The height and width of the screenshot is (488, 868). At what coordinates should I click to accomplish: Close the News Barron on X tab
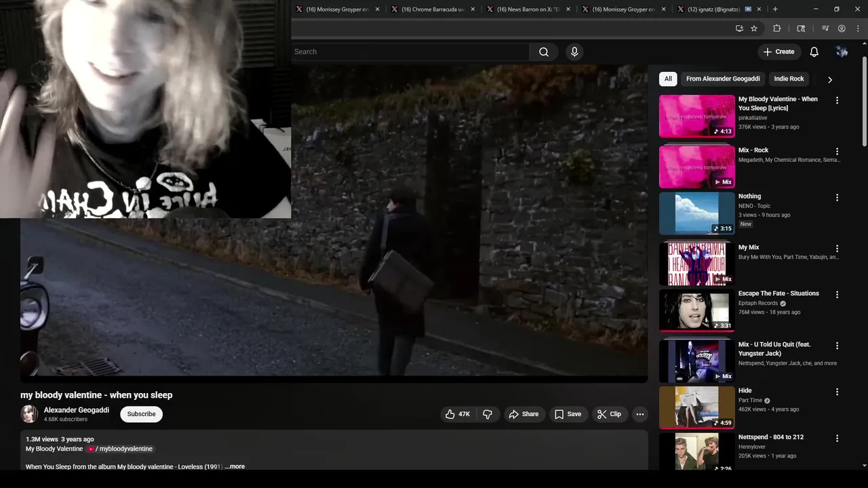(568, 9)
